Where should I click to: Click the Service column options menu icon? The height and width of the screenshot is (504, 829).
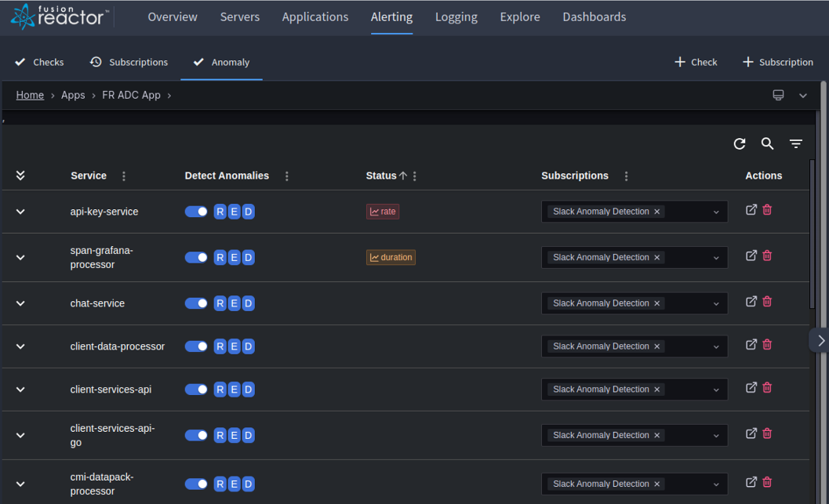pos(124,176)
